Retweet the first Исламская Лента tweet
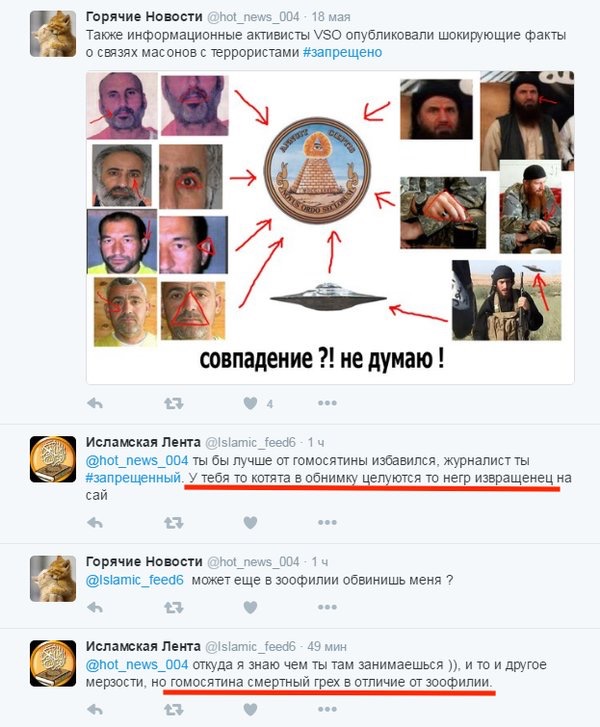This screenshot has height=727, width=600. click(x=173, y=523)
